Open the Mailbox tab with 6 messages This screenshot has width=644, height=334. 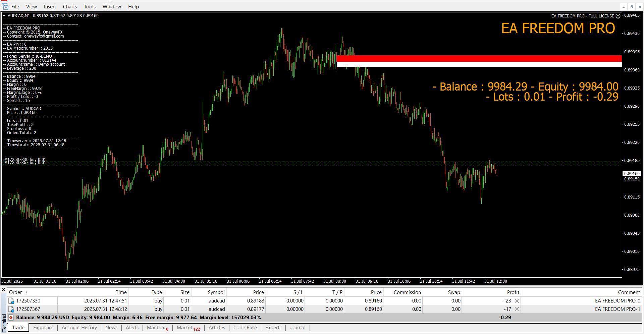tap(157, 328)
